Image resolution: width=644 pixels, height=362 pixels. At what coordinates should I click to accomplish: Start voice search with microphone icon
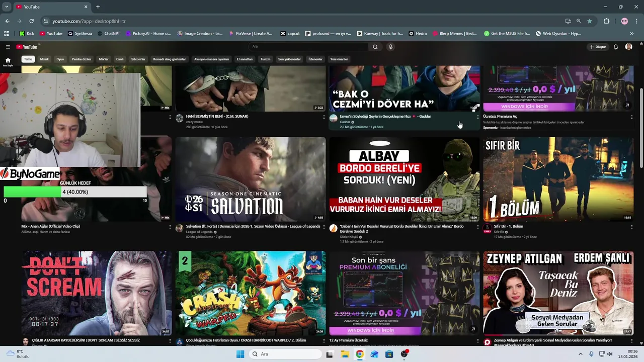tap(390, 47)
